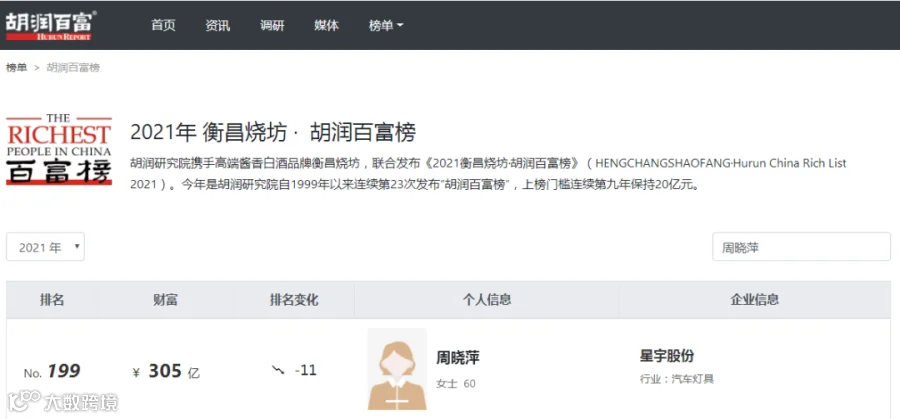Open the 媒体 nav item
The height and width of the screenshot is (419, 900).
point(327,25)
